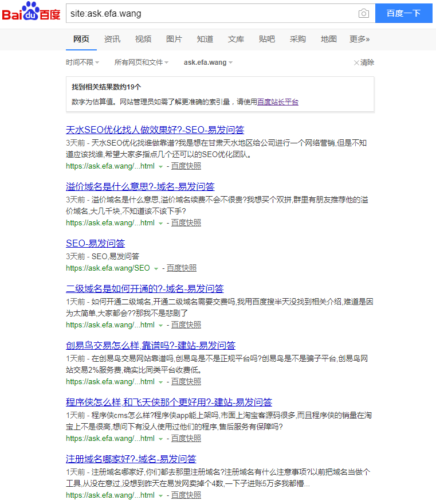Expand URL arrow for 注册域名哪家好 result
The image size is (436, 504).
160,496
